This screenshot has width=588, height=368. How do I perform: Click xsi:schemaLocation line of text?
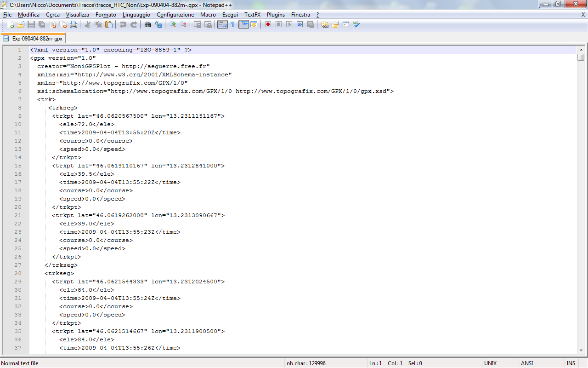coord(215,91)
